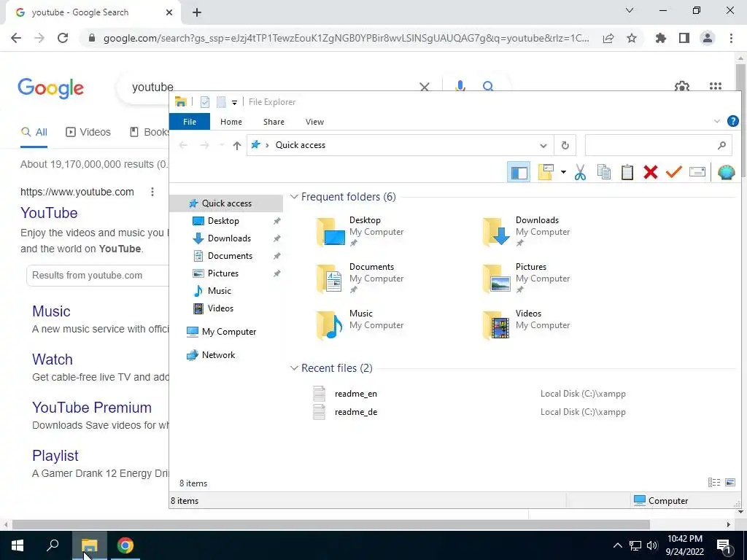747x560 pixels.
Task: Click the Copy pages icon
Action: click(x=603, y=172)
